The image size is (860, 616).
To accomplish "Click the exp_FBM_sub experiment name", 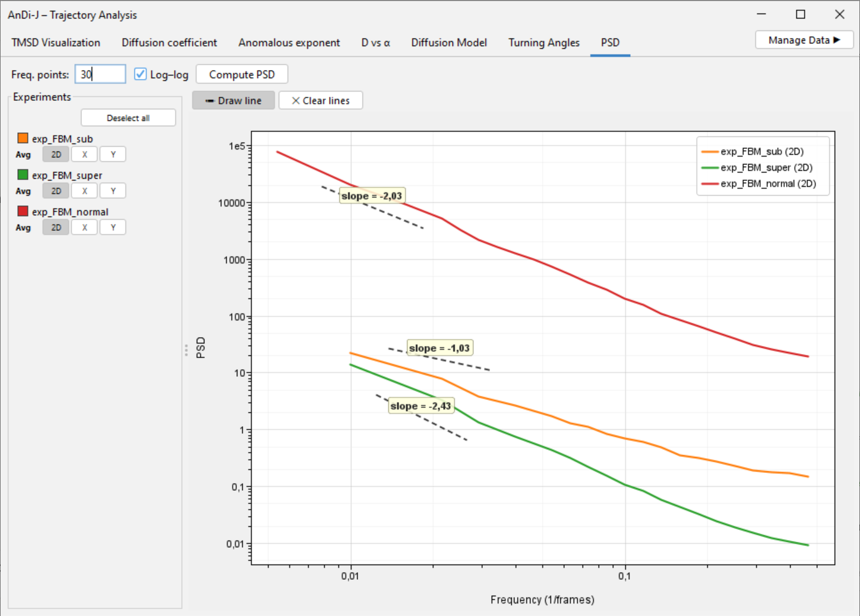I will [x=62, y=139].
